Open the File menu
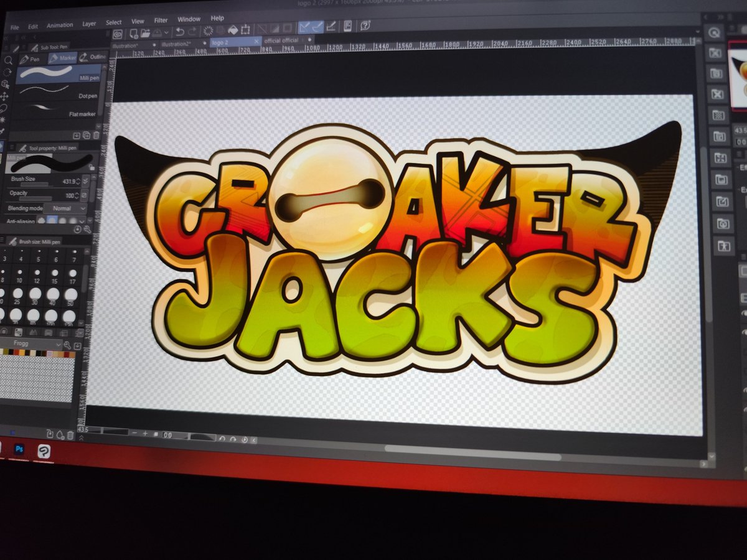The height and width of the screenshot is (560, 747). tap(14, 27)
